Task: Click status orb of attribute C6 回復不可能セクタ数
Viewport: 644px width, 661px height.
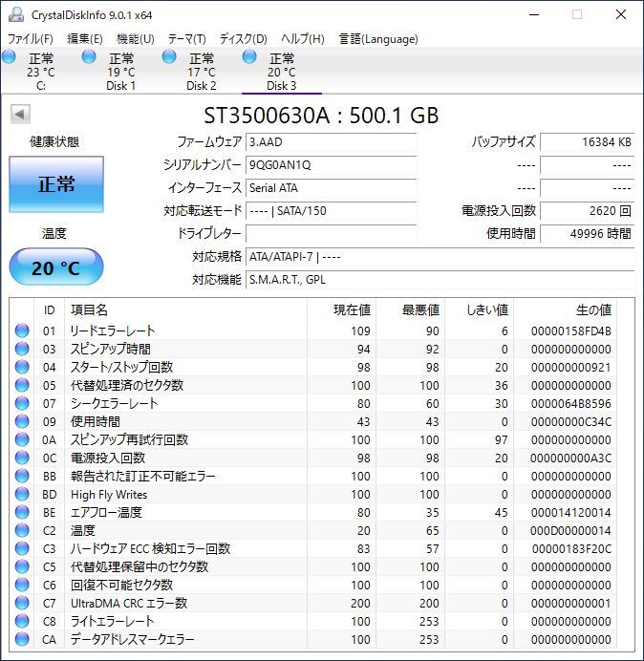Action: pyautogui.click(x=22, y=585)
